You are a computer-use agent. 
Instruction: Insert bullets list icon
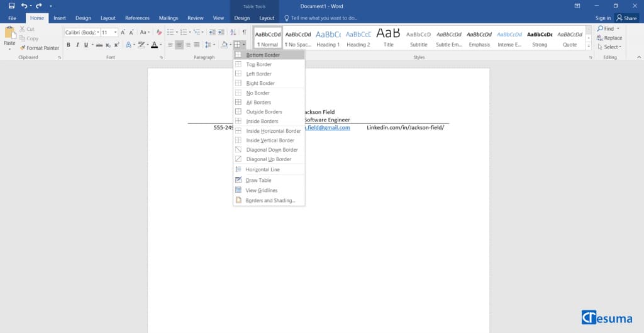click(170, 32)
